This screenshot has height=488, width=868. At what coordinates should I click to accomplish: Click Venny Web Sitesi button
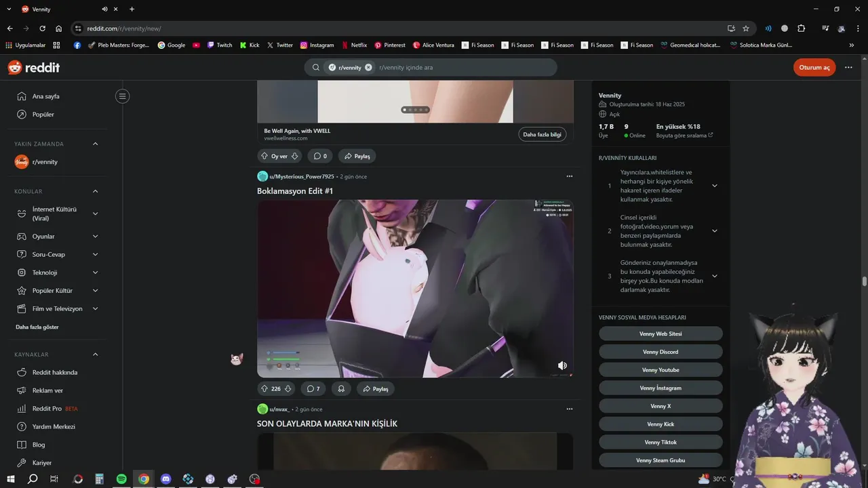(x=660, y=333)
